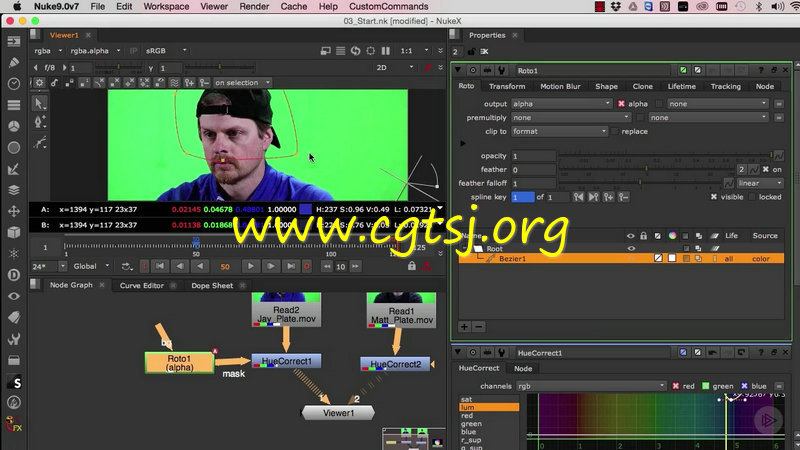The width and height of the screenshot is (800, 450).
Task: Open the Channel nodes stacked-lines icon
Action: pyautogui.click(x=14, y=105)
